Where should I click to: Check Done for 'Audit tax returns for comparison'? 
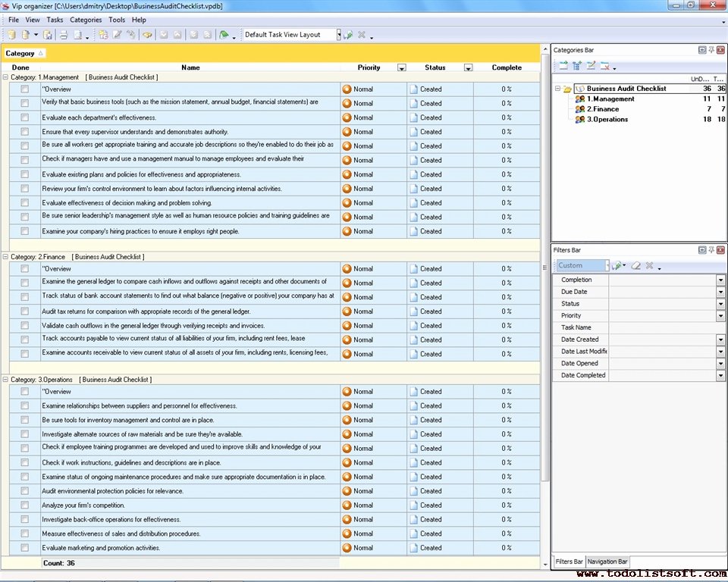point(24,311)
